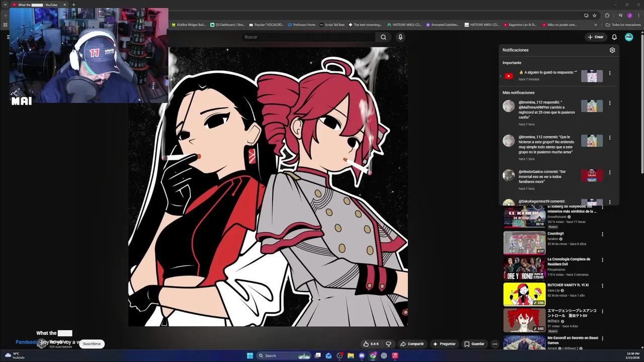The image size is (644, 362).
Task: Open 'Miku no puede cant...' bookmark
Action: [559, 25]
